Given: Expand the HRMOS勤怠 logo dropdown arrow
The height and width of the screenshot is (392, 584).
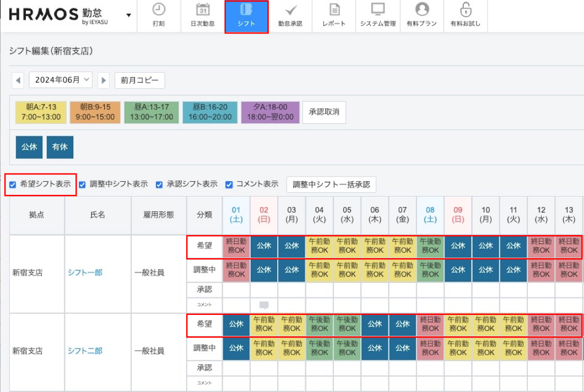Looking at the screenshot, I should click(x=128, y=15).
